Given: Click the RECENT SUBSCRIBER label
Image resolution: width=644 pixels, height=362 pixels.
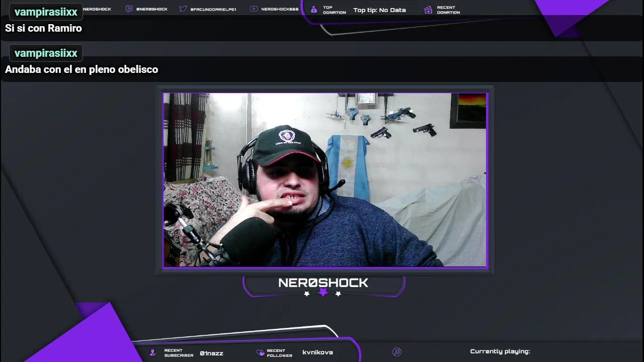Looking at the screenshot, I should pos(179,353).
